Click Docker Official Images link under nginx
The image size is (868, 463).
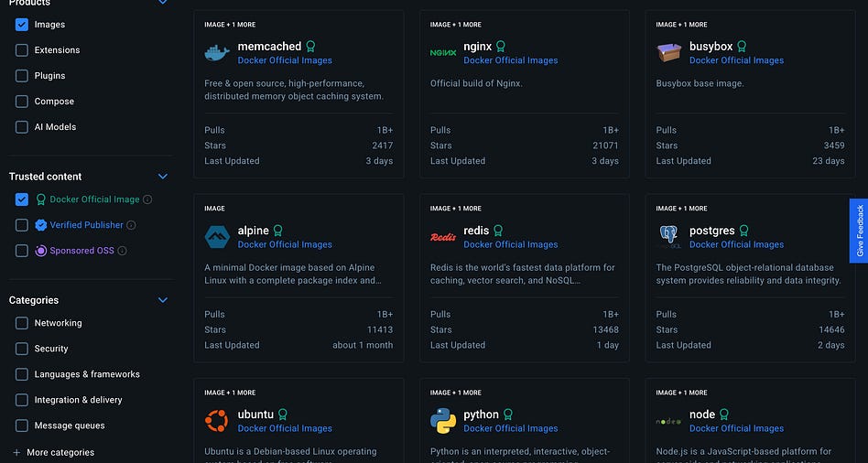(x=511, y=60)
